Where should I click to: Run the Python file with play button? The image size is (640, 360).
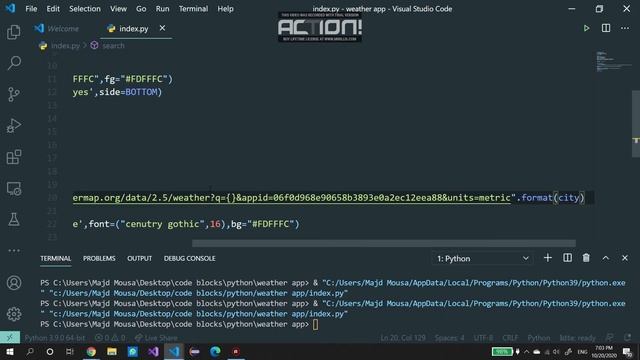point(586,28)
